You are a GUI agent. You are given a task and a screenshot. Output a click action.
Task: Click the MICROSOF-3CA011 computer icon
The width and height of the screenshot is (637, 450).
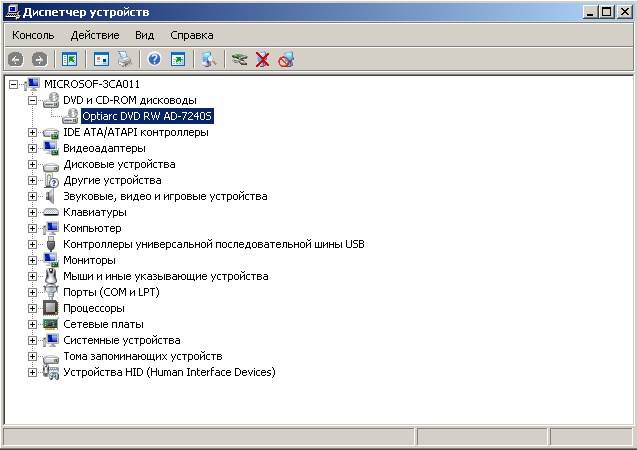[32, 84]
